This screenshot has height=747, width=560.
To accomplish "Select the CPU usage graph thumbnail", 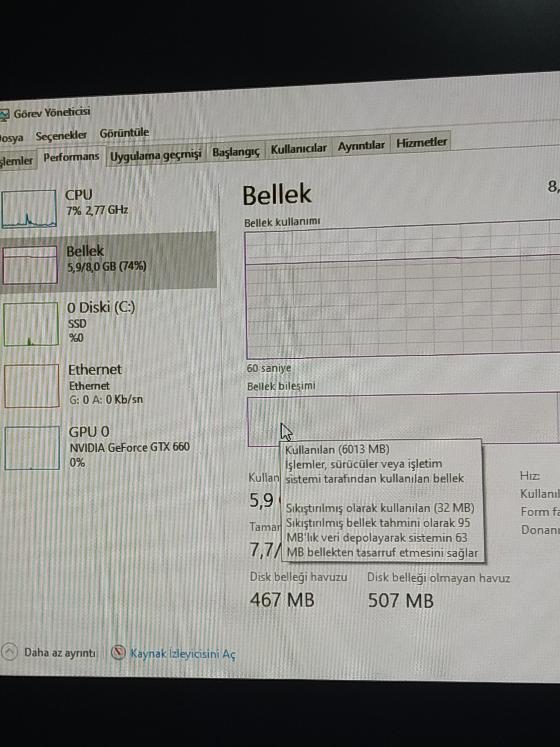I will pos(29,209).
